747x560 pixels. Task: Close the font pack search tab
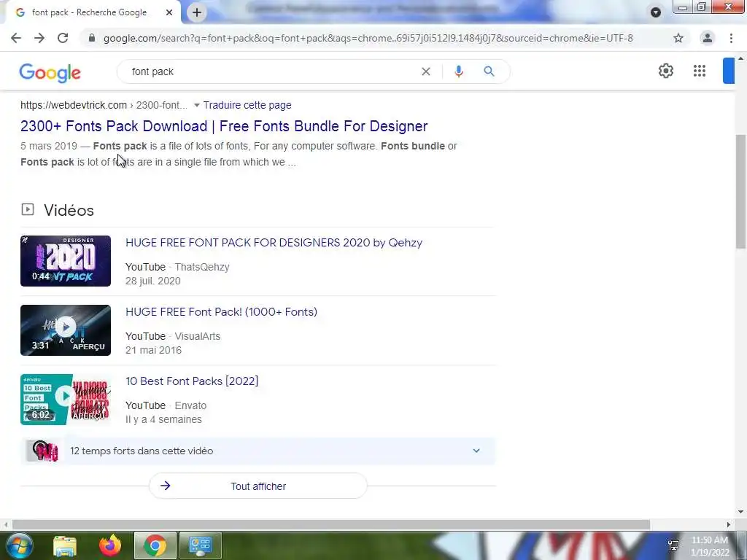tap(169, 12)
